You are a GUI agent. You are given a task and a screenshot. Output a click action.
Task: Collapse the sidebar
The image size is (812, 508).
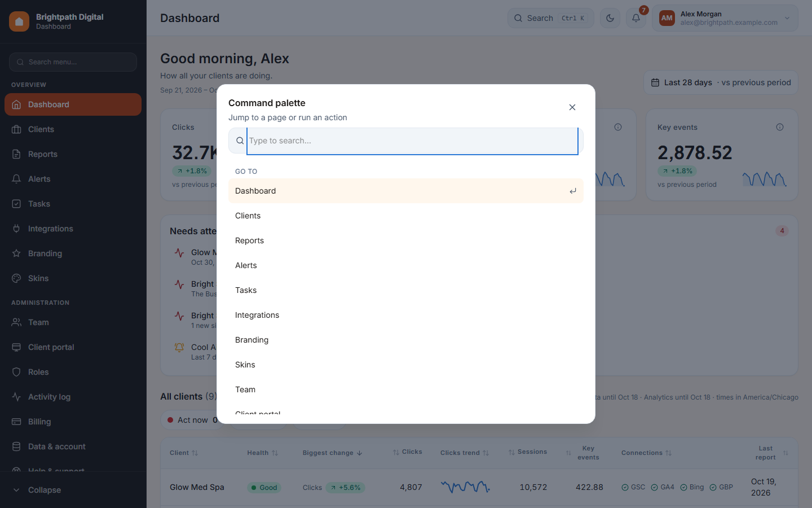click(73, 490)
